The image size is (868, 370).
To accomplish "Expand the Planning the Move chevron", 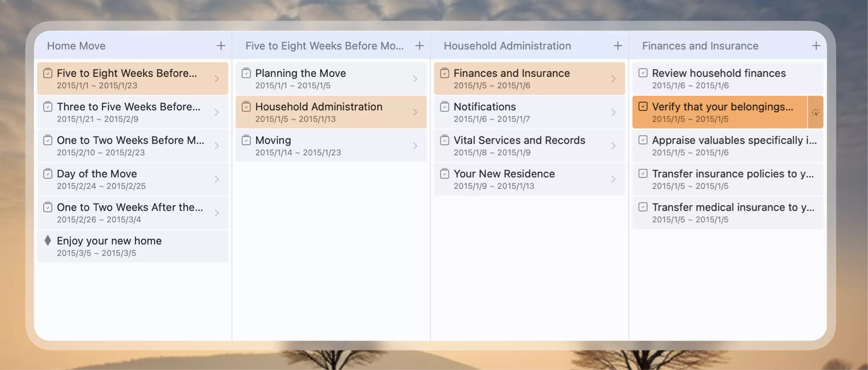I will tap(415, 79).
